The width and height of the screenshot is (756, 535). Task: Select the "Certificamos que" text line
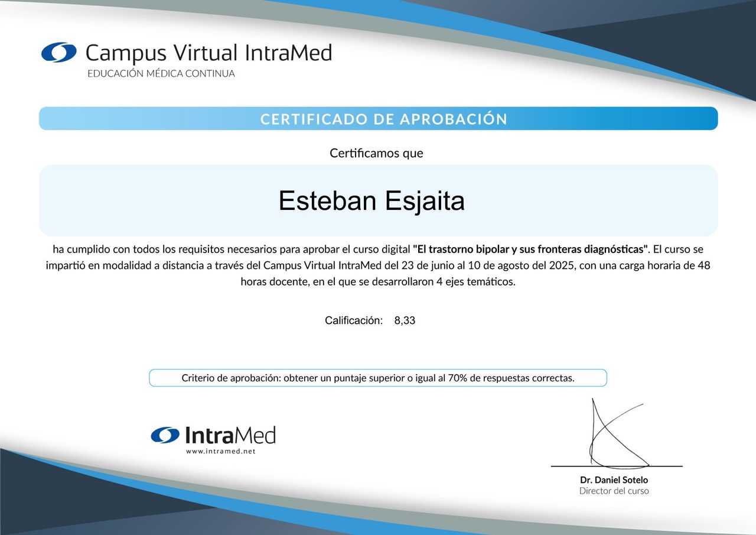point(376,153)
